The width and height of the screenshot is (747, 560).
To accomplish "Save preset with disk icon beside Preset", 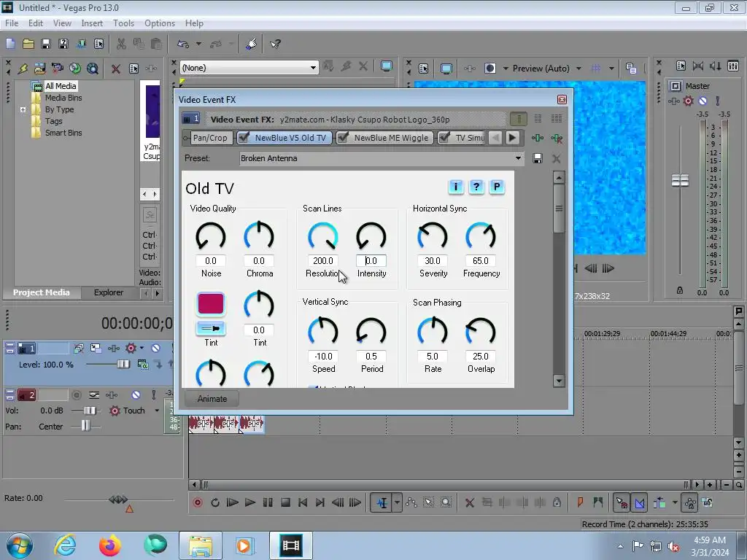I will pyautogui.click(x=538, y=158).
